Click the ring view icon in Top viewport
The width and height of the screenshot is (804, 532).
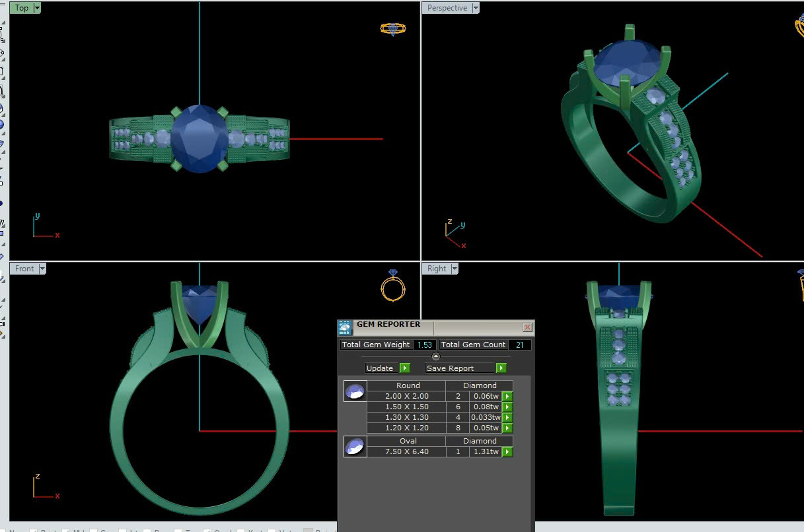(392, 28)
